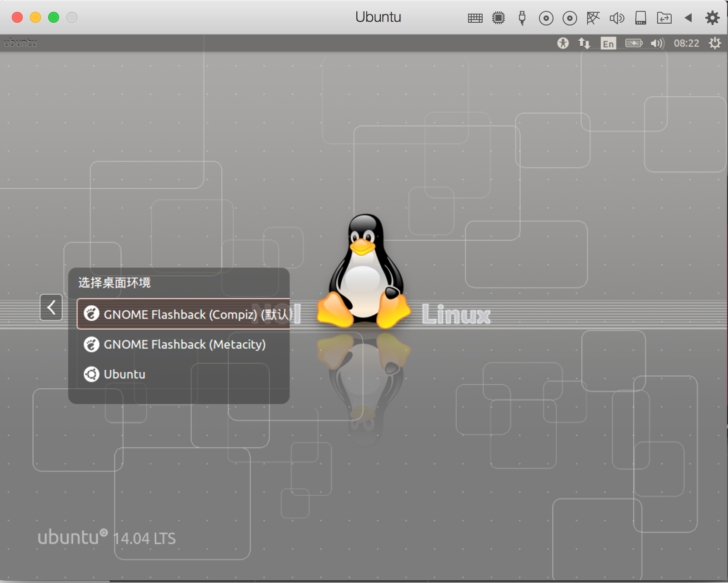Click the keyboard-layout switch arrows icon
This screenshot has height=583, width=728.
pyautogui.click(x=584, y=43)
